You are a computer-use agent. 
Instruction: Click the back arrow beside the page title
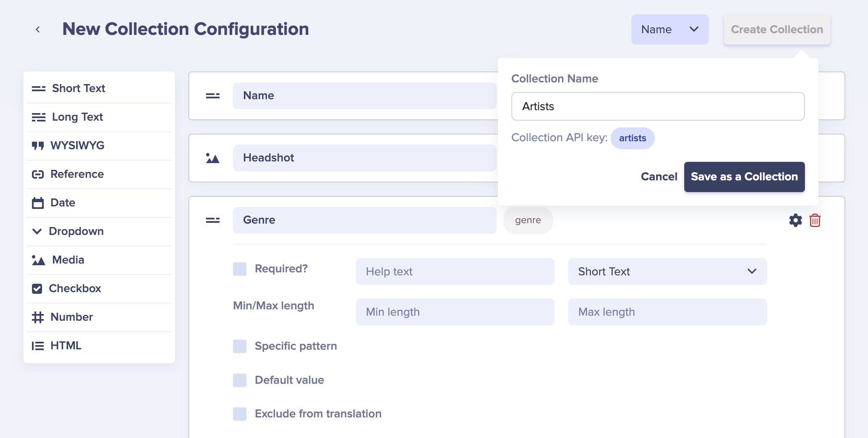(38, 29)
